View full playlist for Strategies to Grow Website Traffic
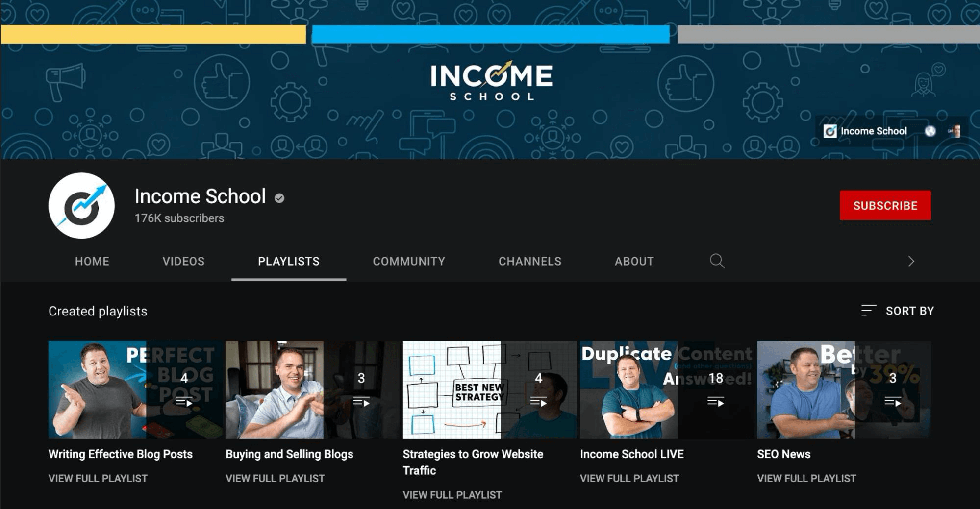Screen dimensions: 980x509 452,495
